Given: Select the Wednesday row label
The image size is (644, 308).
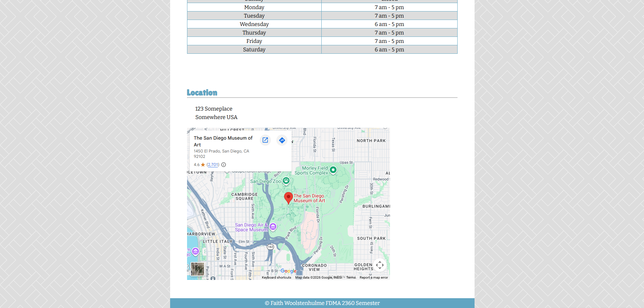Looking at the screenshot, I should (x=254, y=24).
